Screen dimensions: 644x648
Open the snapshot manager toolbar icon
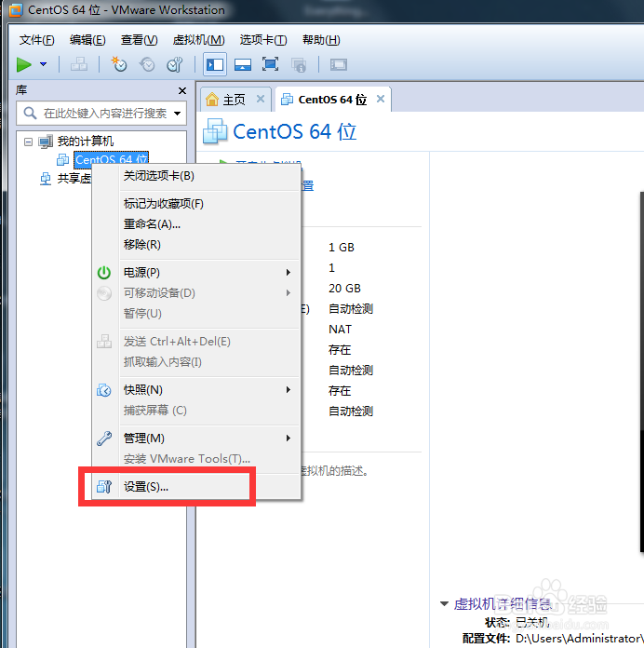click(175, 64)
